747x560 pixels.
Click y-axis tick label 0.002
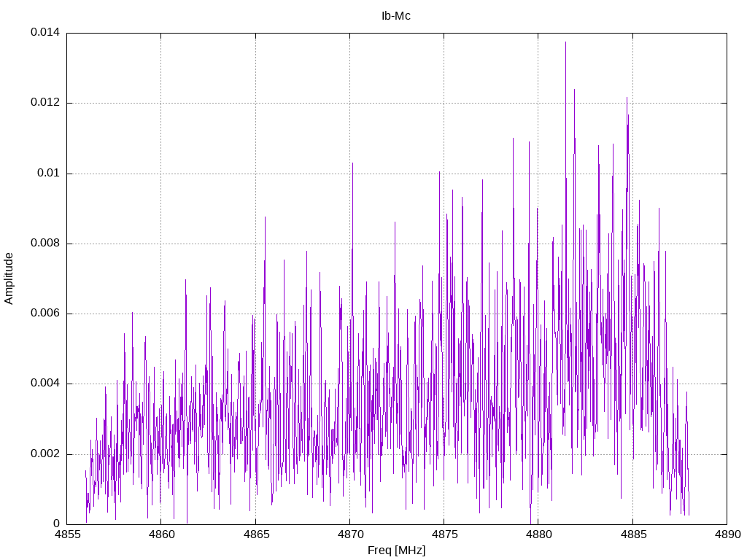coord(45,454)
